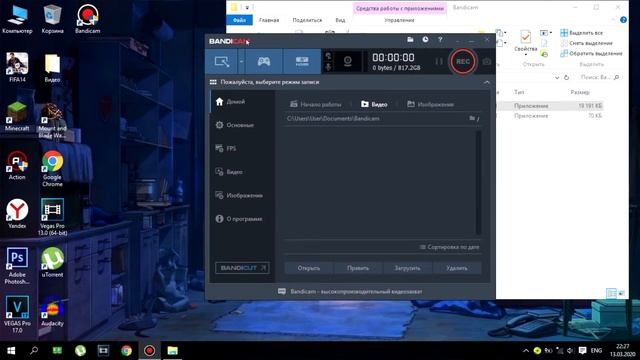The width and height of the screenshot is (640, 360).
Task: Open Bandicam help question mark icon
Action: (440, 40)
